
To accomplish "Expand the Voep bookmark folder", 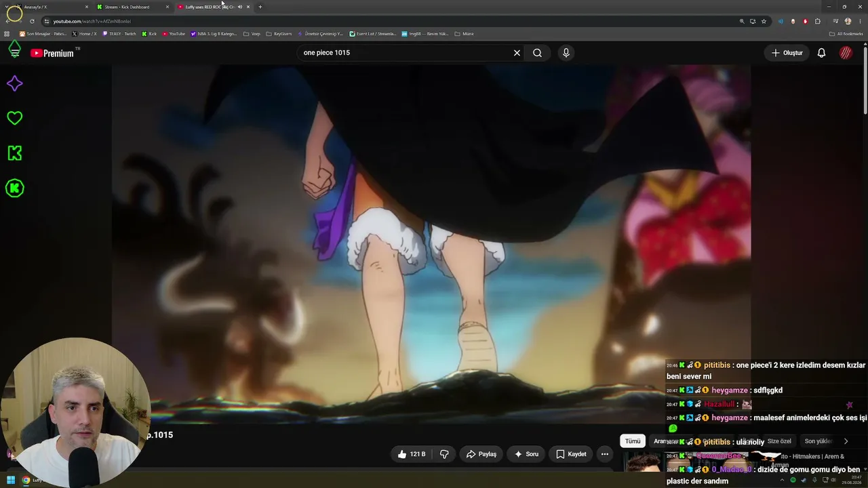I will click(x=252, y=34).
